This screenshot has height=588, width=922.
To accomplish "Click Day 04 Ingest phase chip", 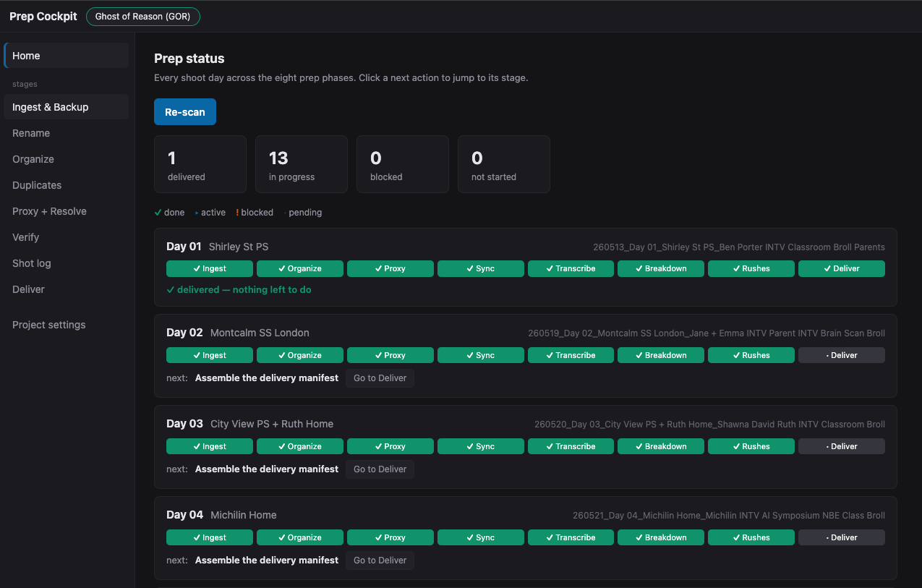I will [210, 537].
